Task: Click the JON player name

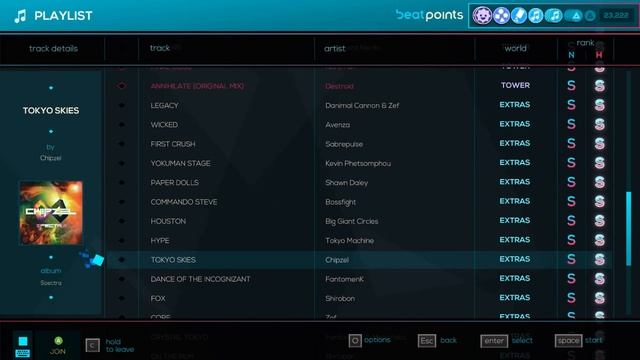Action: [x=58, y=351]
